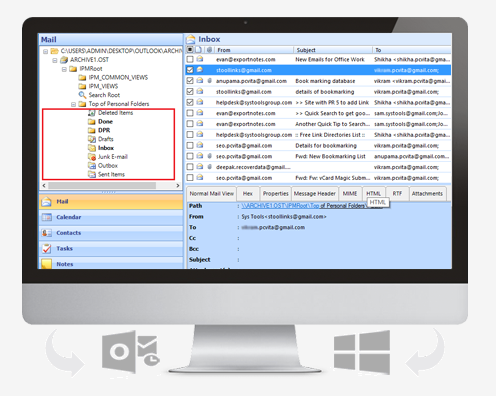Viewport: 496px width, 396px height.
Task: Open the Deleted Items folder icon
Action: pos(92,113)
